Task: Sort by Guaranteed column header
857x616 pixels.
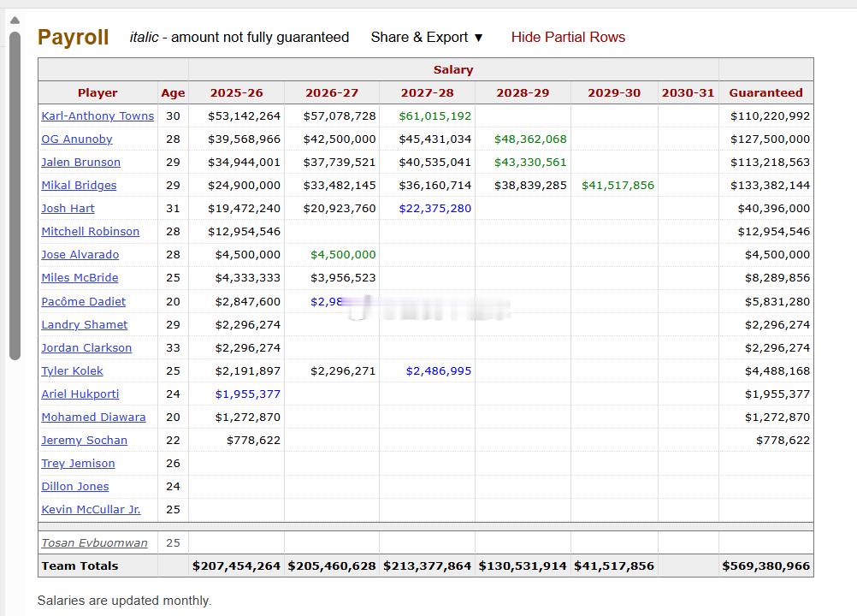Action: tap(765, 92)
